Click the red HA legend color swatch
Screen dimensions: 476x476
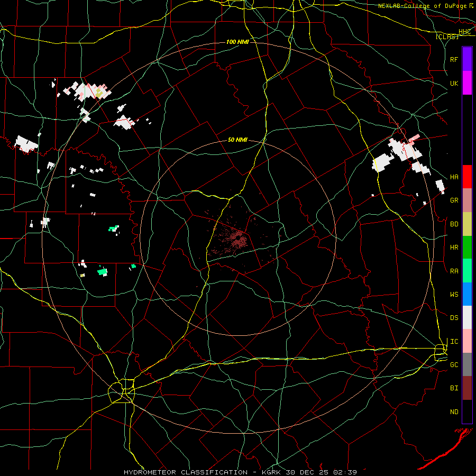(467, 177)
